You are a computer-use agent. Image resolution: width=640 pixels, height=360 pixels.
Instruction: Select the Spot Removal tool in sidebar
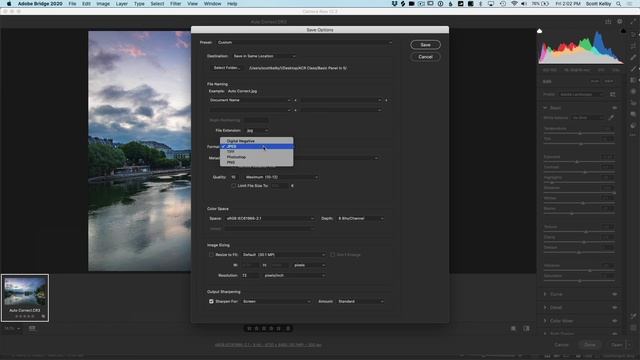[633, 58]
